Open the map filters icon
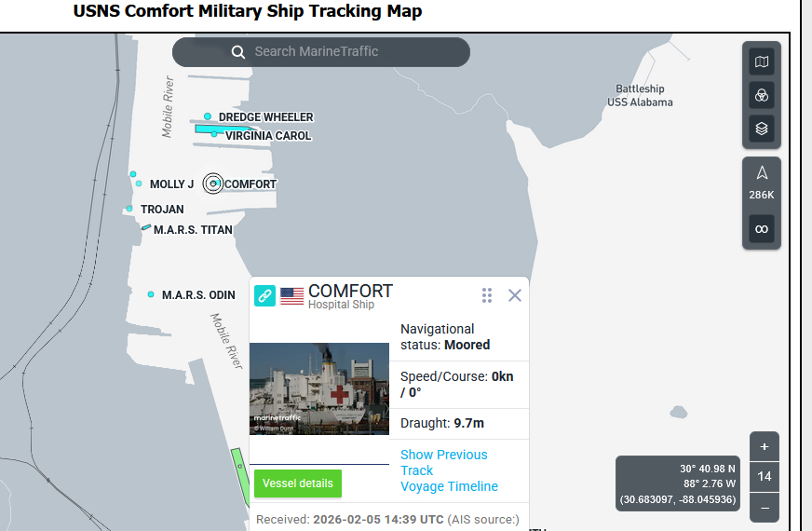This screenshot has width=812, height=531. [762, 95]
